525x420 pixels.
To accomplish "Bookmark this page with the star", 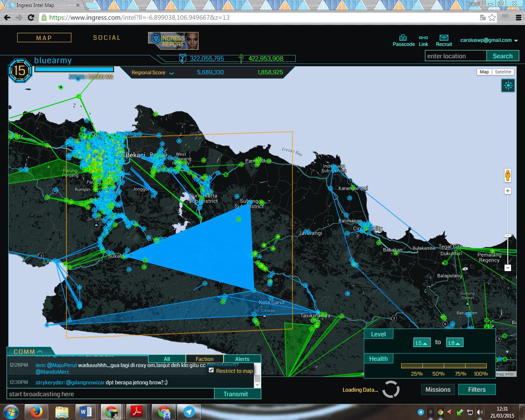I will tap(492, 17).
